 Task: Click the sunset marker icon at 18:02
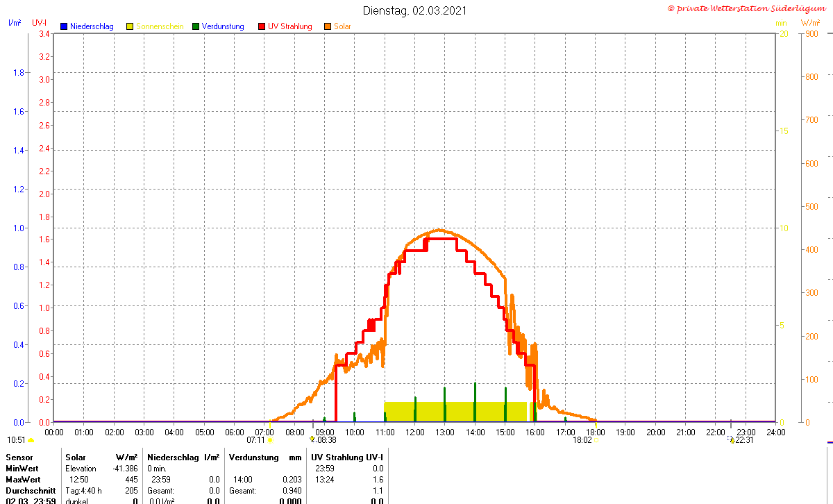coord(596,439)
